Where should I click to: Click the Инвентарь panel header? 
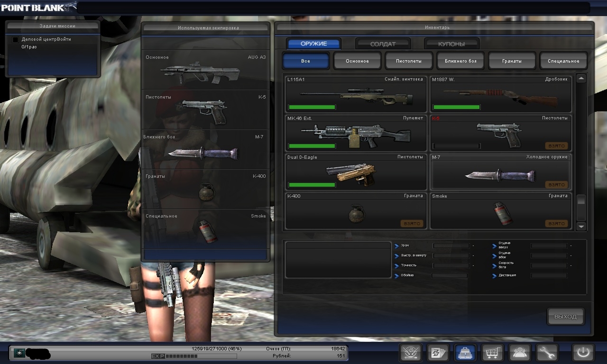pos(434,27)
